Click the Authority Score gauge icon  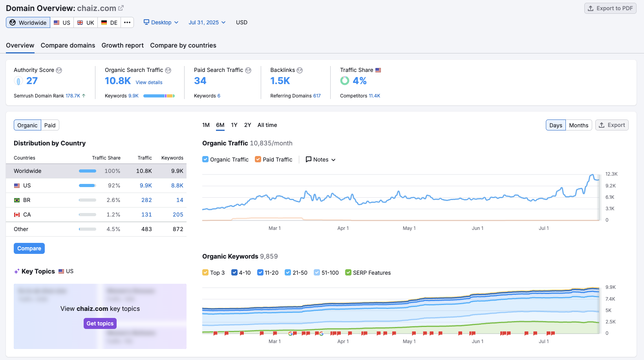pos(18,81)
